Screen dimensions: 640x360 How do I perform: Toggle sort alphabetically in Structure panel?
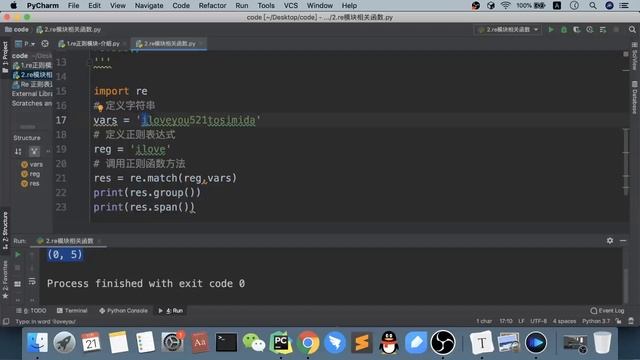18,151
